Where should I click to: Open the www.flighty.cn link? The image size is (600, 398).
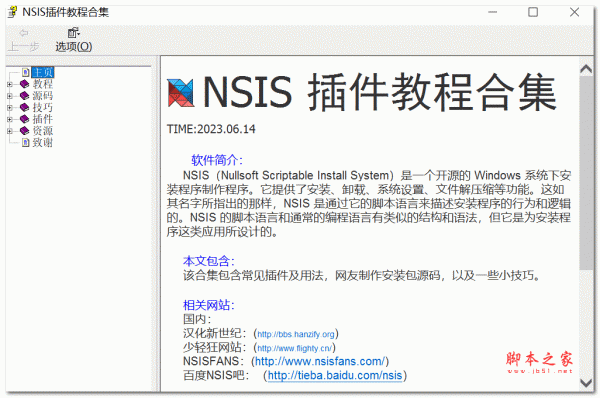tap(294, 348)
